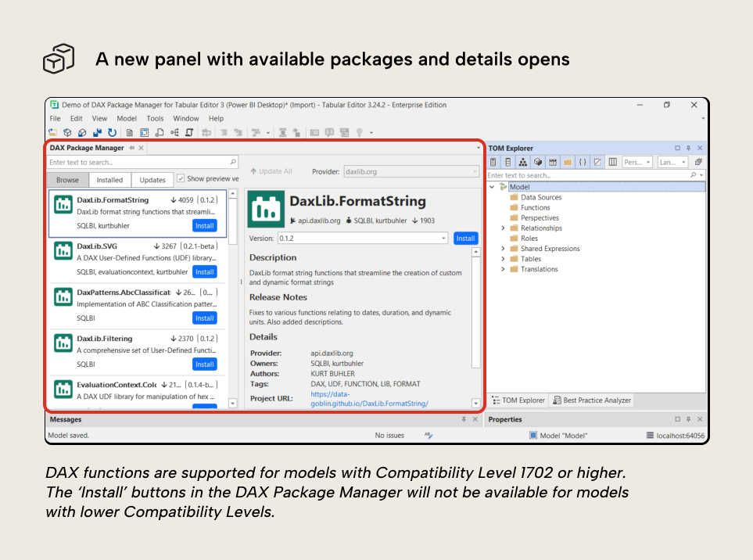Screen dimensions: 753x560
Task: Click the {} expressions icon in TOM Explorer
Action: [x=583, y=162]
